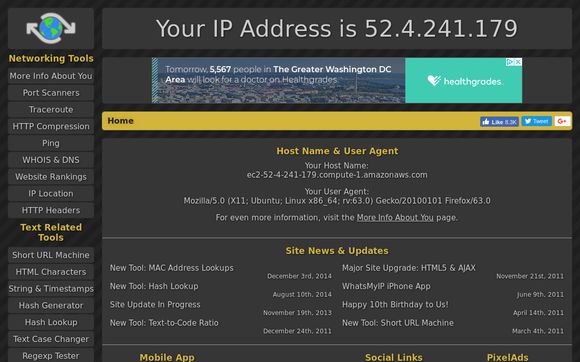Open news item Site Update In Progress

click(155, 304)
